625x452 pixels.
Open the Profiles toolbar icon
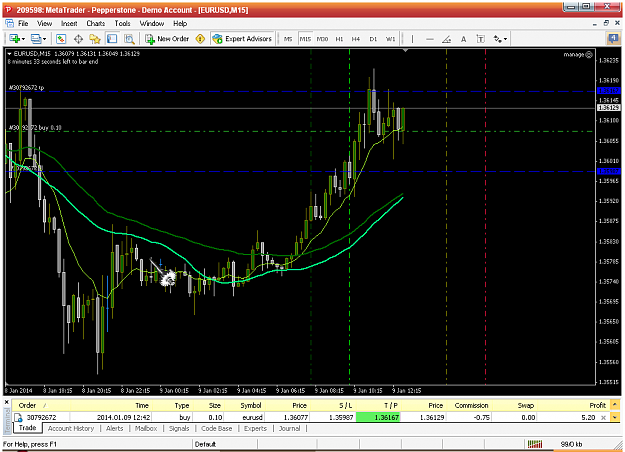click(36, 39)
